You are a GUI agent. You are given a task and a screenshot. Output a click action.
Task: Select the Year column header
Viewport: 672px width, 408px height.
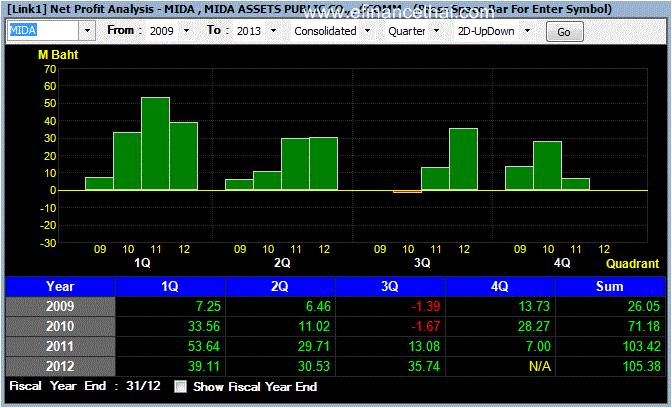[x=60, y=286]
